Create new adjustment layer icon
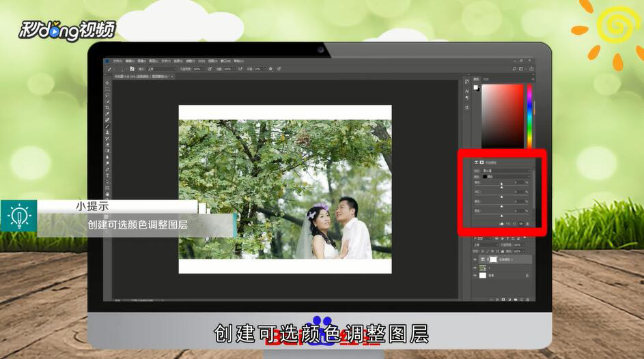644x359 pixels. click(x=509, y=300)
